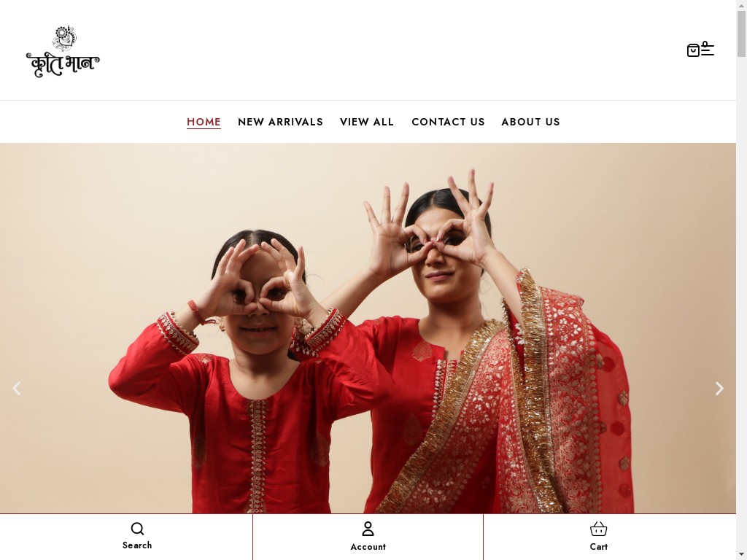Click the scrollbar up arrow
747x560 pixels.
click(x=742, y=4)
